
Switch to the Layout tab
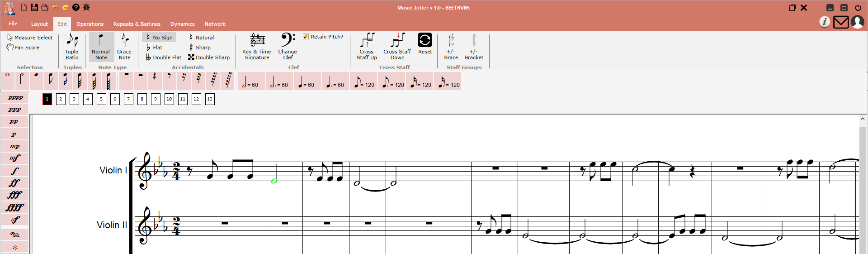coord(39,24)
